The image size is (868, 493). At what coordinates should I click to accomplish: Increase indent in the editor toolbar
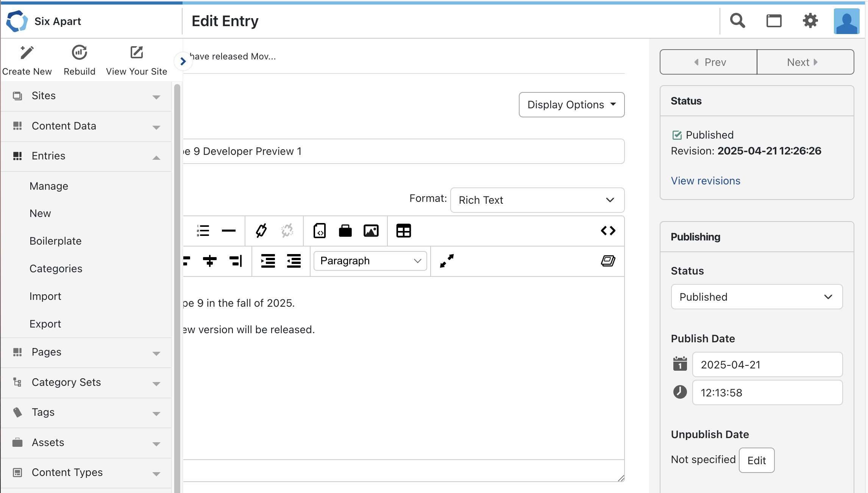(268, 261)
